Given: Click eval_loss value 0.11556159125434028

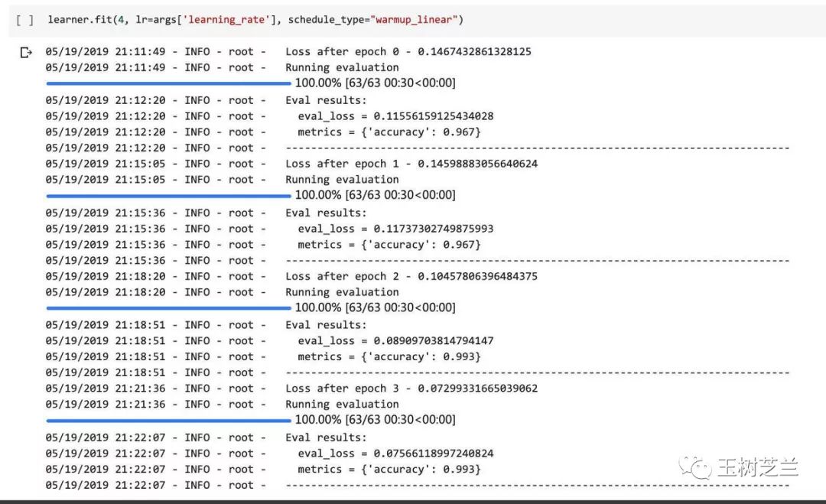Looking at the screenshot, I should point(434,115).
